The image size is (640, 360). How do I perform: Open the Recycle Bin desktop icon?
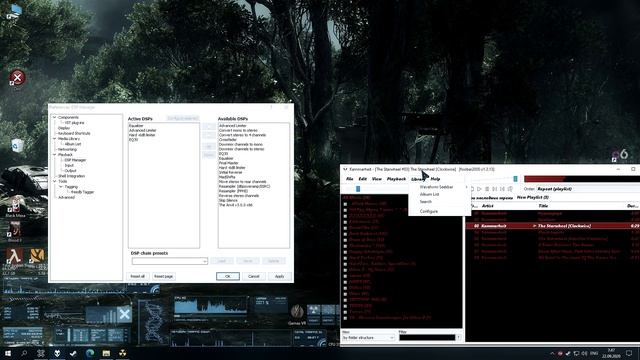(x=17, y=145)
